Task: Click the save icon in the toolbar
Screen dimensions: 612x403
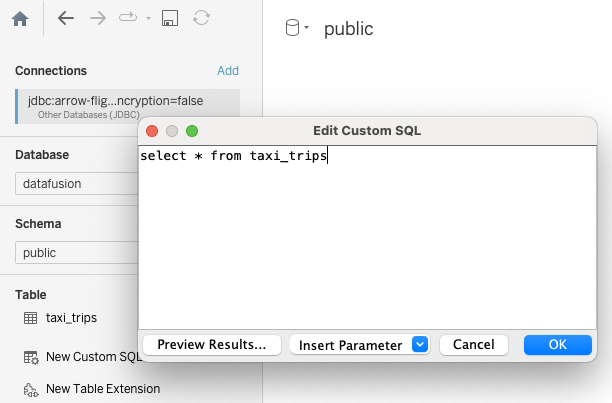Action: pyautogui.click(x=170, y=18)
